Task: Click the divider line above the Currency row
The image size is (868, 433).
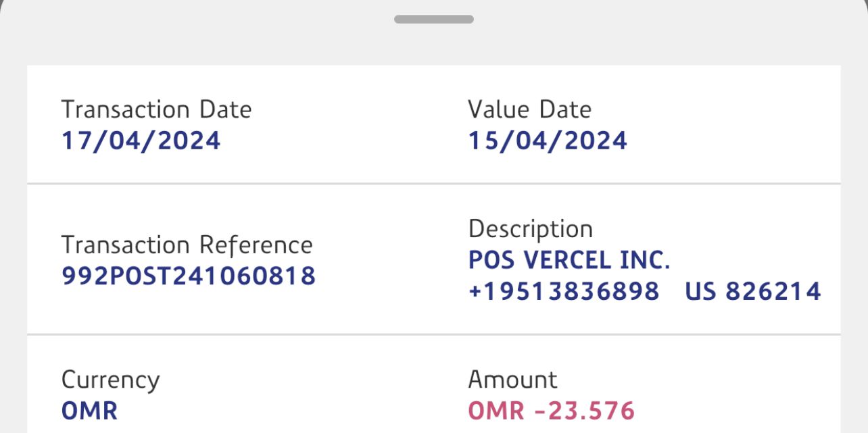Action: tap(433, 334)
